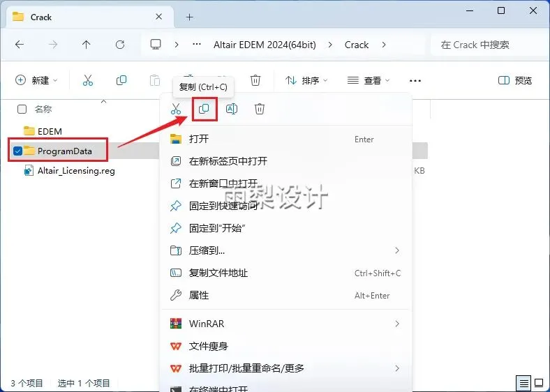This screenshot has width=550, height=392.
Task: Expand the chevron after the This PC icon
Action: (x=177, y=45)
